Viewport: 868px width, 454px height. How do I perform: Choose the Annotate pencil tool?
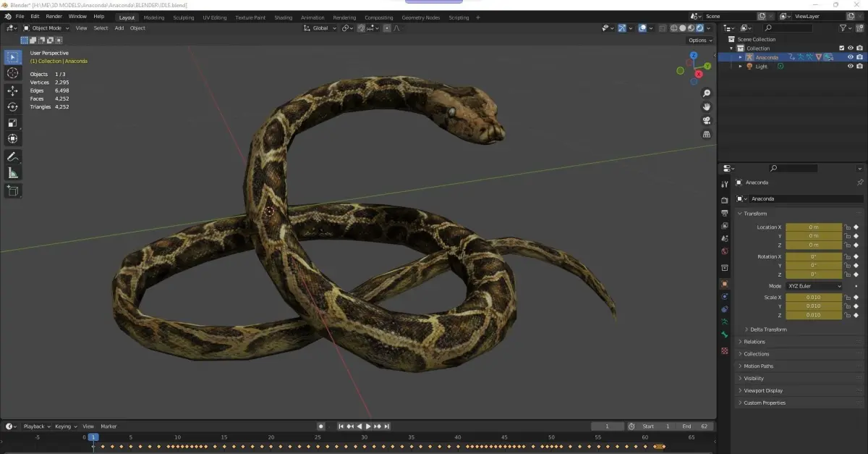pos(13,156)
